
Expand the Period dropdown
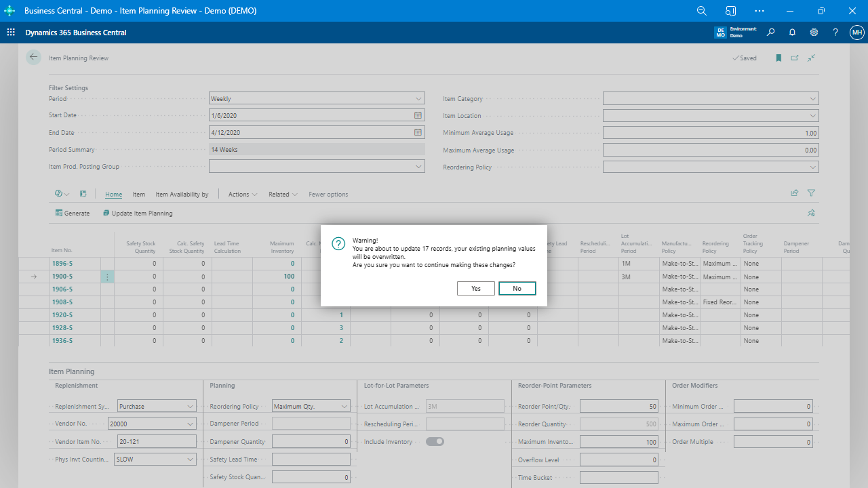pyautogui.click(x=418, y=99)
